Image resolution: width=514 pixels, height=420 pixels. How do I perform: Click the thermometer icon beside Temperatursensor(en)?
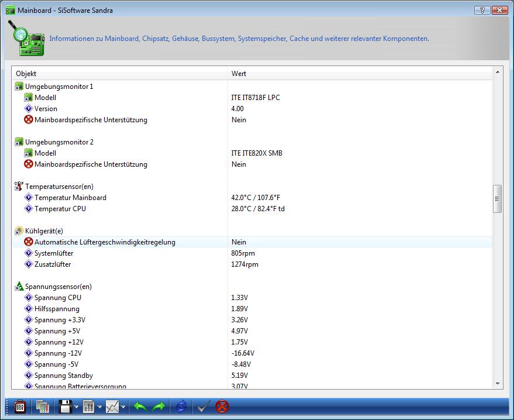click(x=19, y=186)
